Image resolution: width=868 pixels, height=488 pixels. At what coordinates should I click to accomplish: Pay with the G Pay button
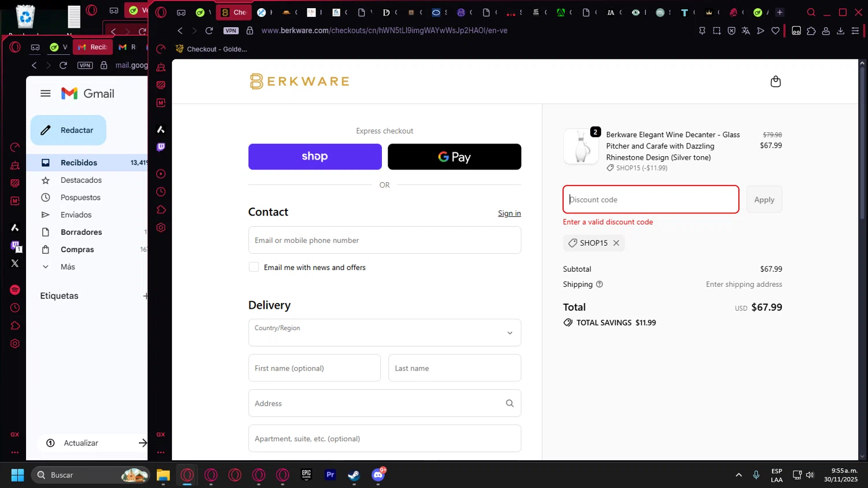pos(454,157)
